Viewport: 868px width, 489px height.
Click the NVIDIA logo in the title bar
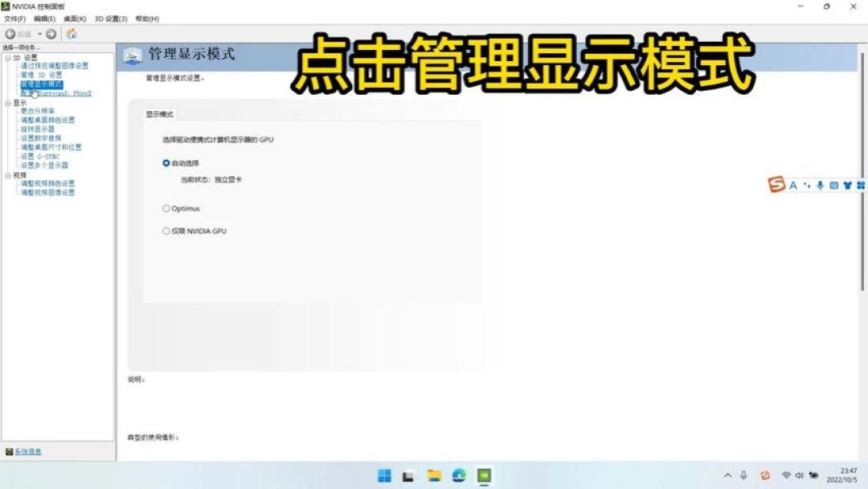coord(6,6)
